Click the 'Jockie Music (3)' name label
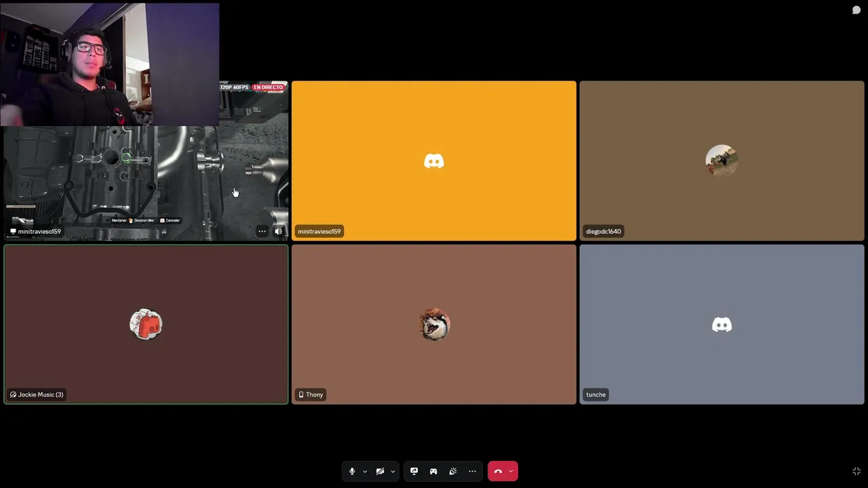 pos(37,394)
